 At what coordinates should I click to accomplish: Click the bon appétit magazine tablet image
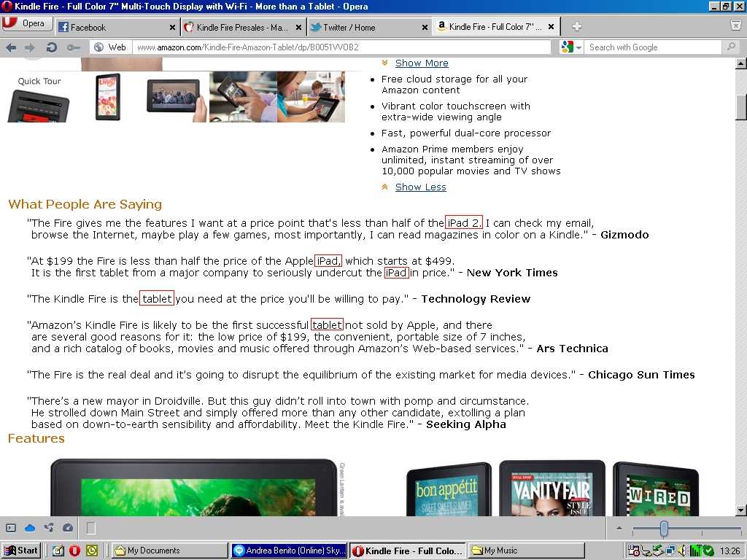pyautogui.click(x=448, y=489)
